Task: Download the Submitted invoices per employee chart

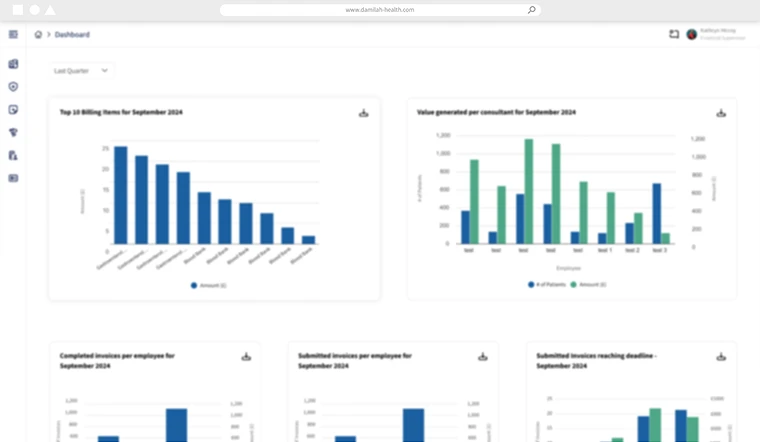Action: pos(483,357)
